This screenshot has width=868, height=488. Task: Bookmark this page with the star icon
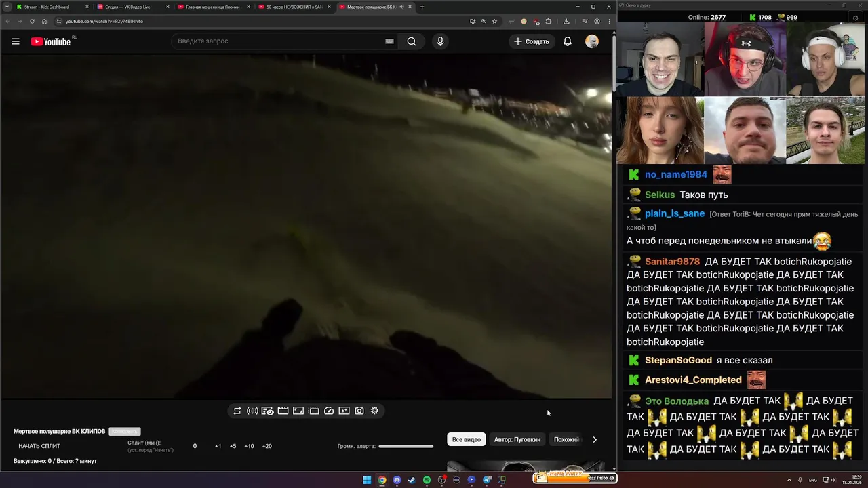(x=494, y=21)
